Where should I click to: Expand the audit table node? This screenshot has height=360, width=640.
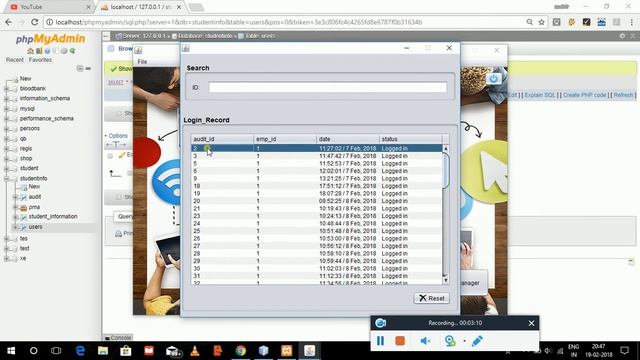[x=16, y=197]
